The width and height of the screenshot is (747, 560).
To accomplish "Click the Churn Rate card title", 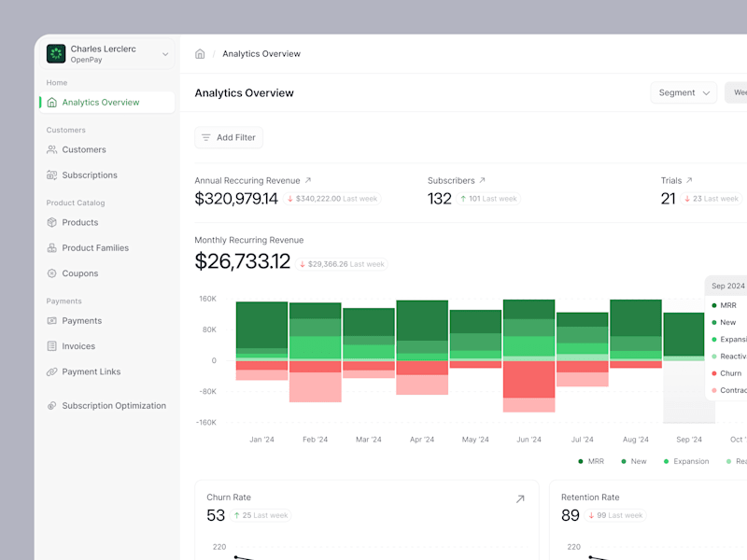I will tap(229, 497).
